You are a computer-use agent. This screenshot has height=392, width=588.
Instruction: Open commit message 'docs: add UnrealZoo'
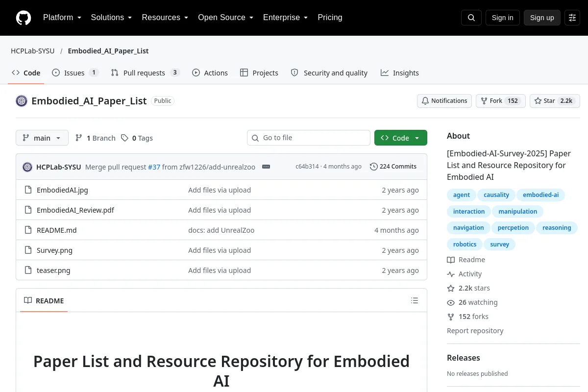(221, 230)
